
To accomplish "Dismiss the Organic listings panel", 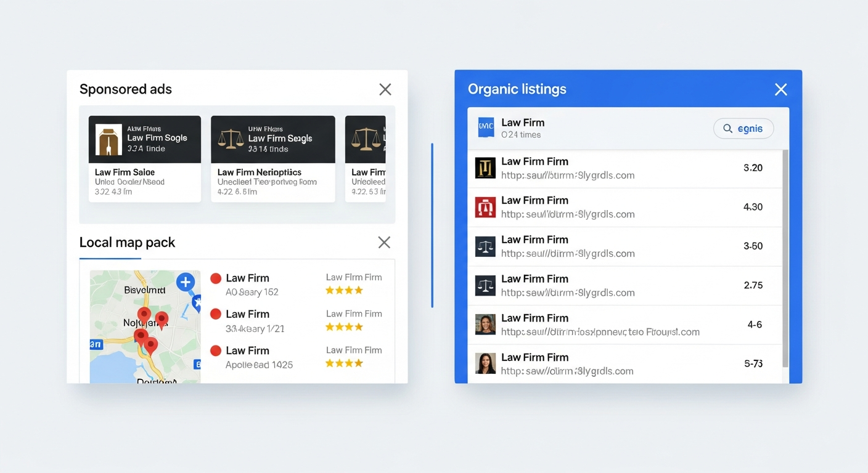I will pyautogui.click(x=780, y=90).
